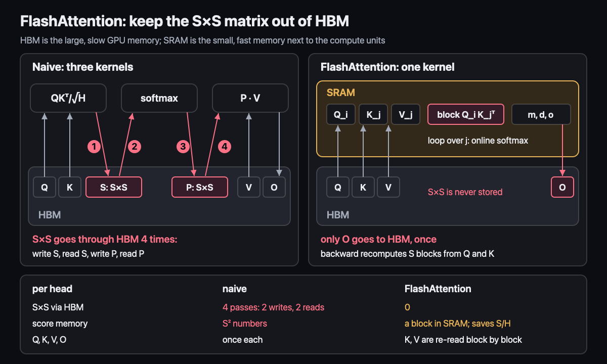Screen dimensions: 607x364
Task: Click the V_j box in SRAM
Action: pos(405,115)
